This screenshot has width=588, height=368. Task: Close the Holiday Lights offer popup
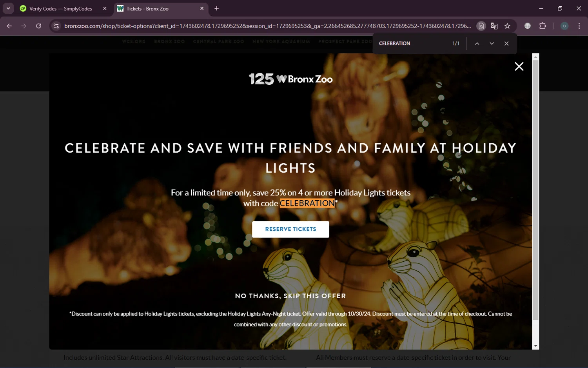pos(519,66)
